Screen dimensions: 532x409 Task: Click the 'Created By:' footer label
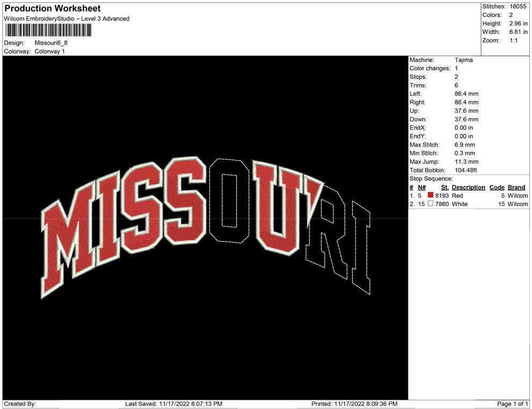(x=20, y=404)
